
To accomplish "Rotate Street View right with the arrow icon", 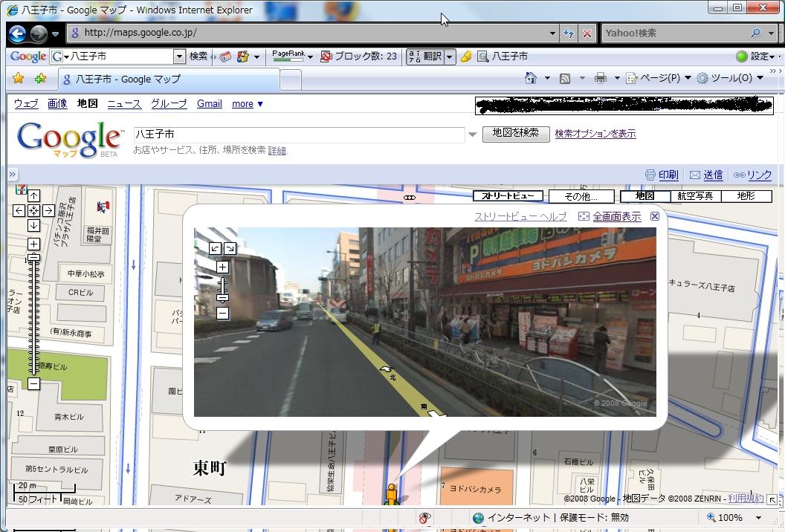I will (230, 248).
